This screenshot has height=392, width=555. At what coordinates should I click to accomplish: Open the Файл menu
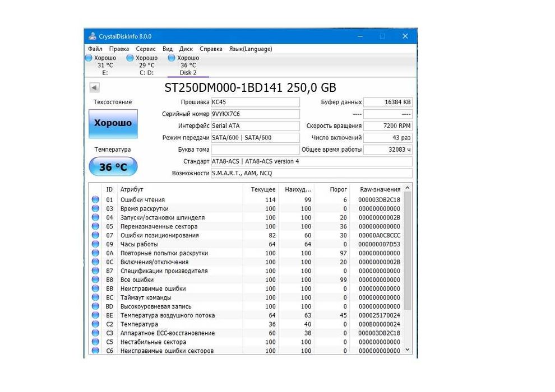click(x=95, y=49)
